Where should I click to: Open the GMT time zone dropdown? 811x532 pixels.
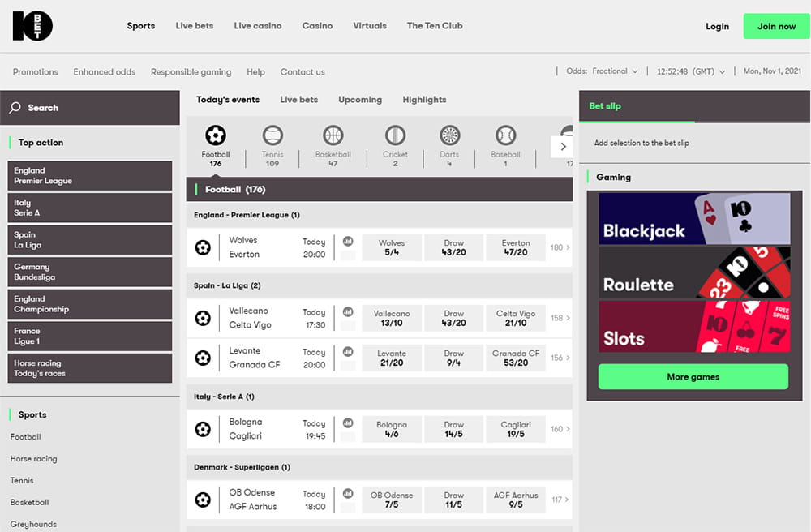coord(691,71)
